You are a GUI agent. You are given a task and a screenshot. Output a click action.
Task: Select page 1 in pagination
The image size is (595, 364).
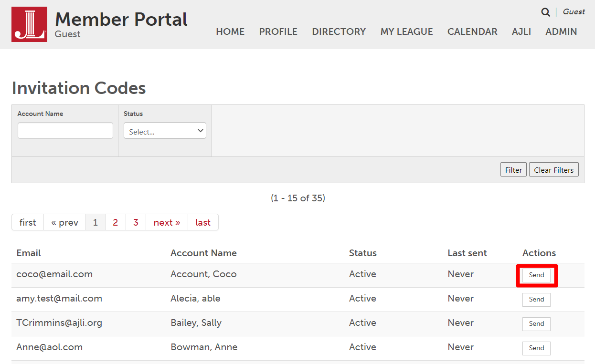(x=96, y=222)
